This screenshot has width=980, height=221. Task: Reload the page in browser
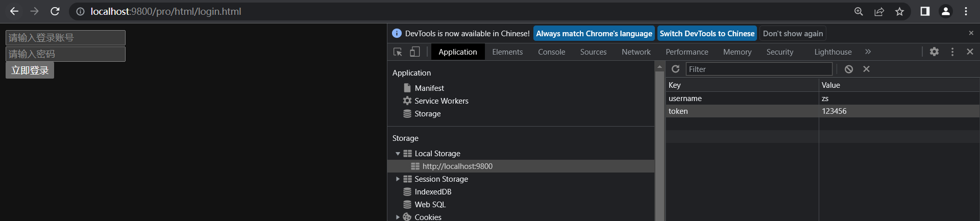pyautogui.click(x=55, y=11)
